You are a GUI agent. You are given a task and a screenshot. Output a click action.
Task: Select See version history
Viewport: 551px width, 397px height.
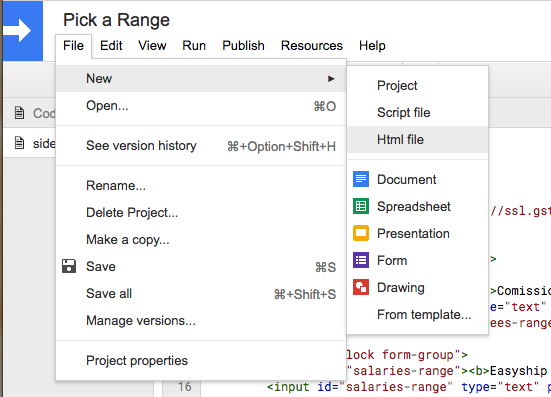click(x=201, y=145)
